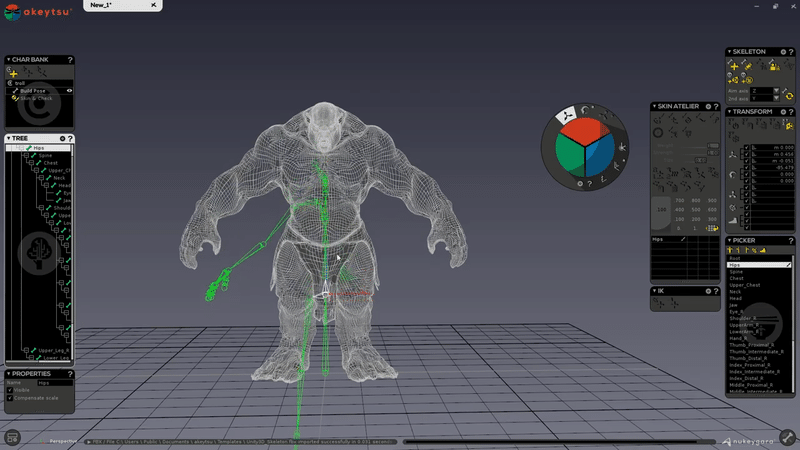Open Skeleton panel help icon
Viewport: 800px width, 450px height.
[791, 52]
